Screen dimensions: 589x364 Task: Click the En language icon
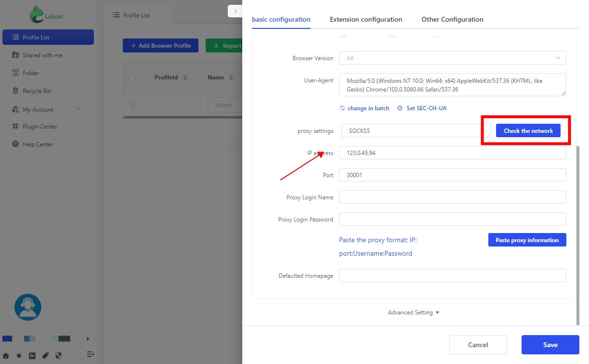[32, 356]
